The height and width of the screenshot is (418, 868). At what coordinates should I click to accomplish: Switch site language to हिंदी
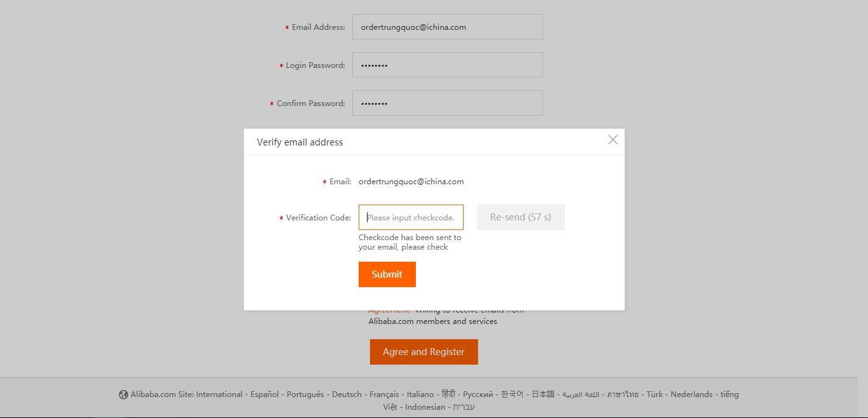pos(448,394)
